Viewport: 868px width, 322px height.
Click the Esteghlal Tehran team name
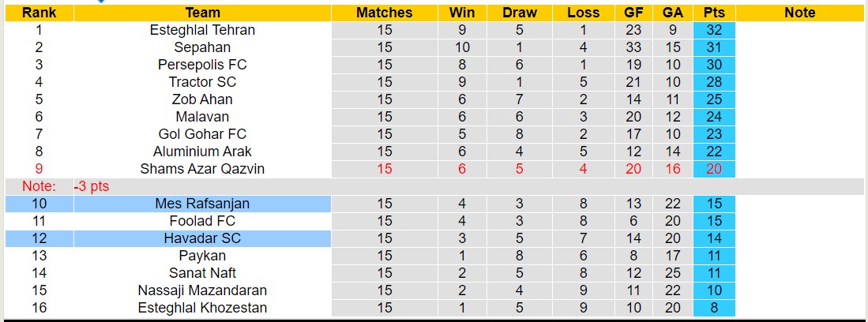pyautogui.click(x=202, y=30)
